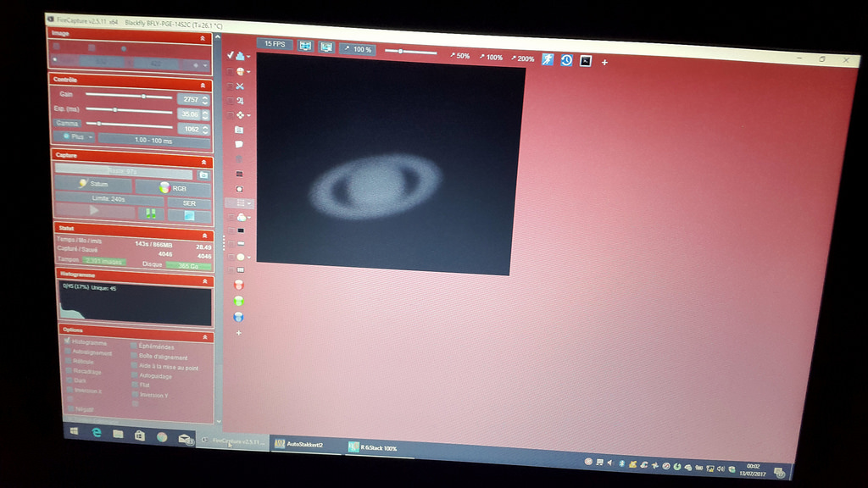Click the first screen-fit icon after 15 FPS
This screenshot has width=868, height=488.
(305, 46)
